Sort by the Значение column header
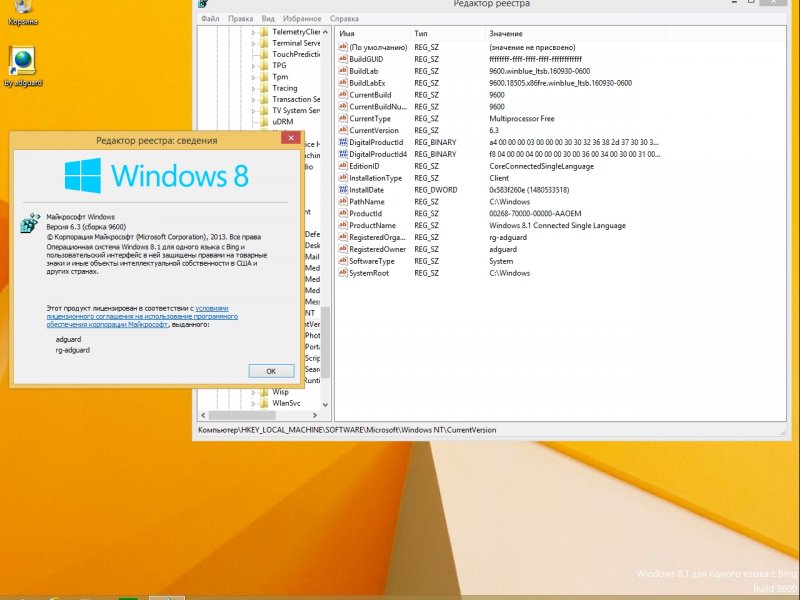This screenshot has height=600, width=800. 575,33
